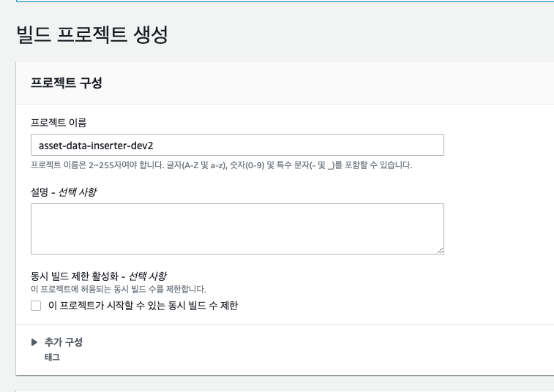The width and height of the screenshot is (554, 392).
Task: Click the 동시 빌드 수를 제한합니다 helper text
Action: 118,290
